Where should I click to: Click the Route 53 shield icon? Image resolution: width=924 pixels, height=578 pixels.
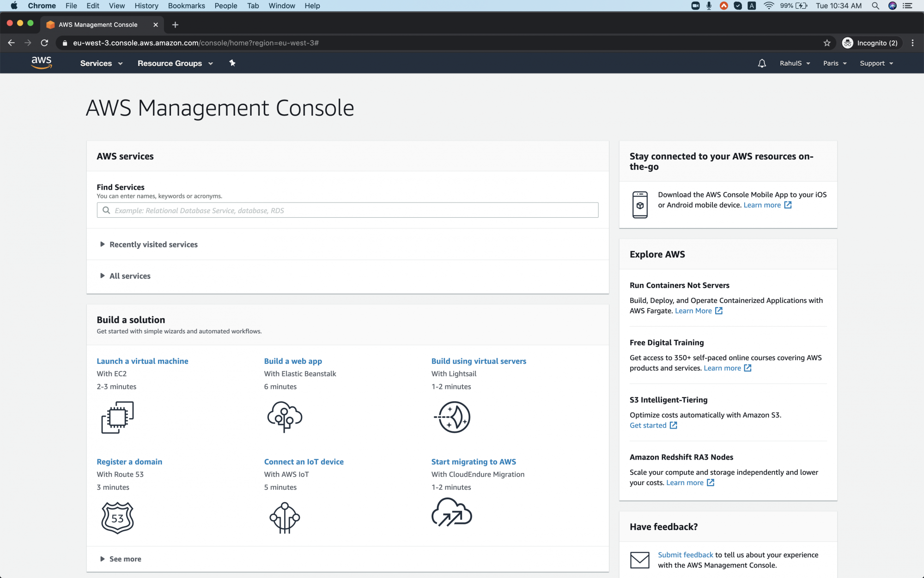pos(117,518)
